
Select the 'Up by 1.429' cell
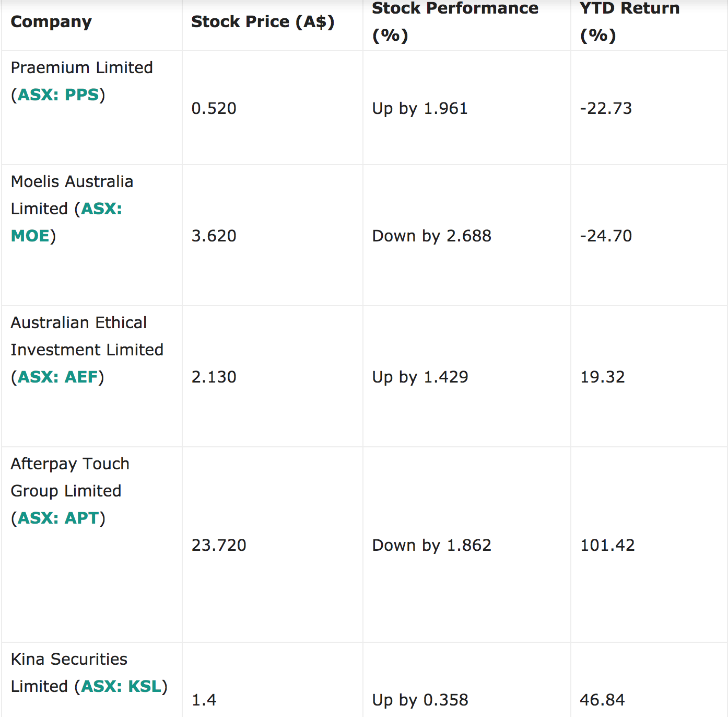tap(420, 377)
